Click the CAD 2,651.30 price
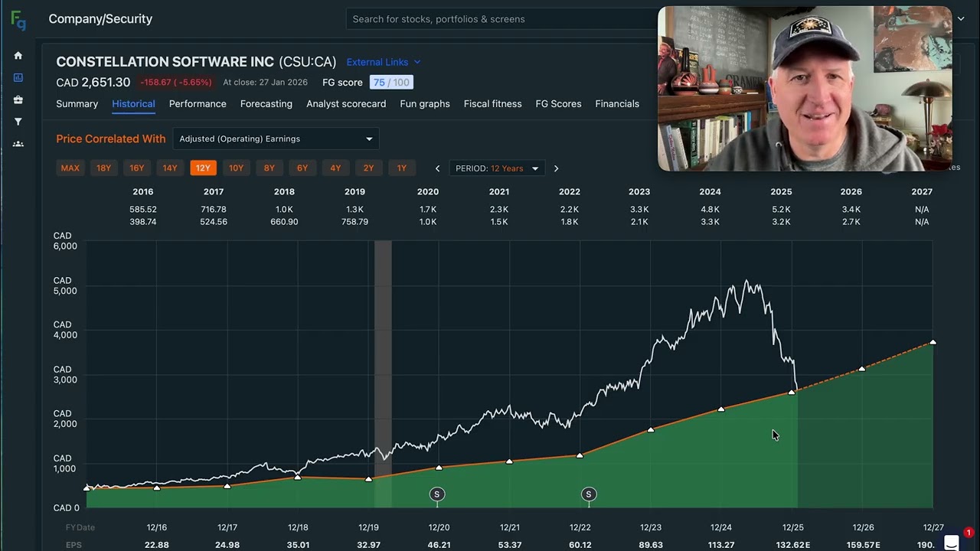980x551 pixels. click(93, 83)
